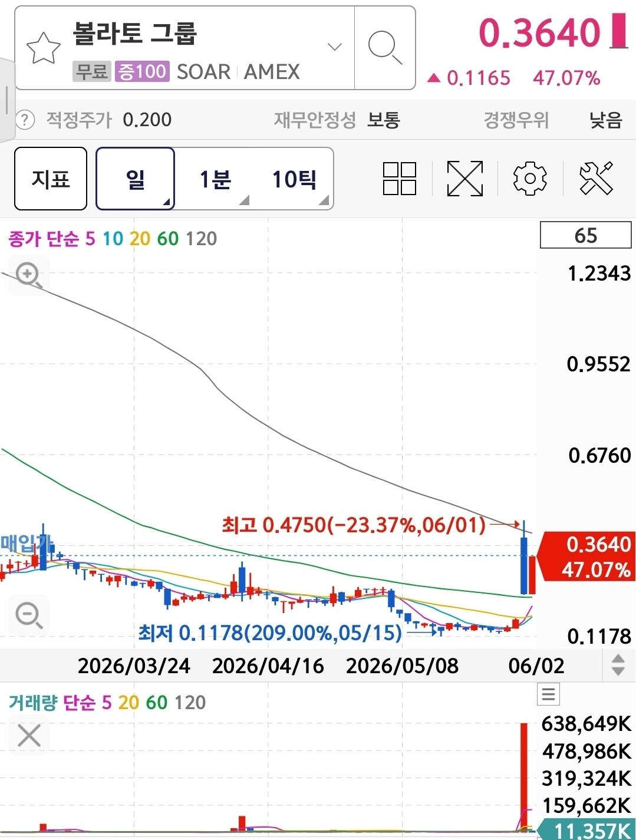Viewport: 636px width, 840px height.
Task: Open chart settings gear icon
Action: [x=530, y=179]
